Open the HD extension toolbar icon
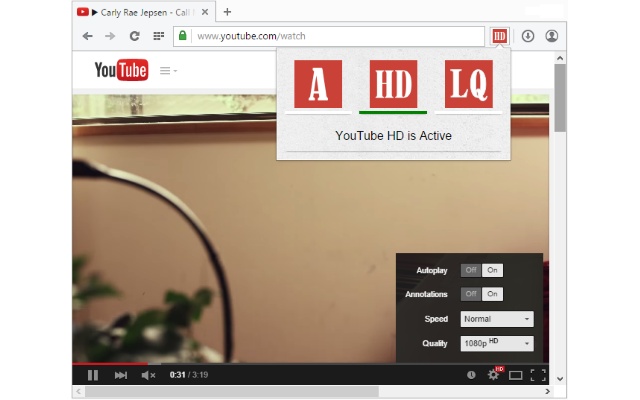The width and height of the screenshot is (640, 400). click(500, 36)
